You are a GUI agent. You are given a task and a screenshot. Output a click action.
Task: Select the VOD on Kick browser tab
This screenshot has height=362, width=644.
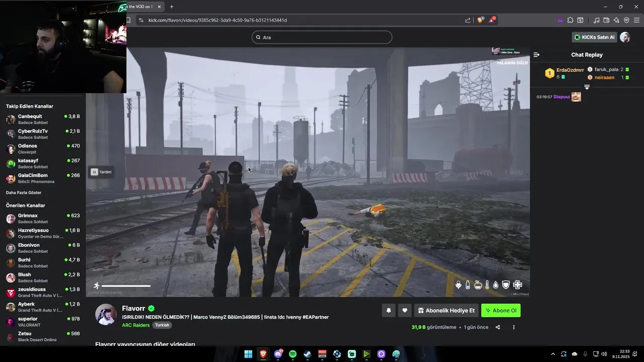click(141, 7)
